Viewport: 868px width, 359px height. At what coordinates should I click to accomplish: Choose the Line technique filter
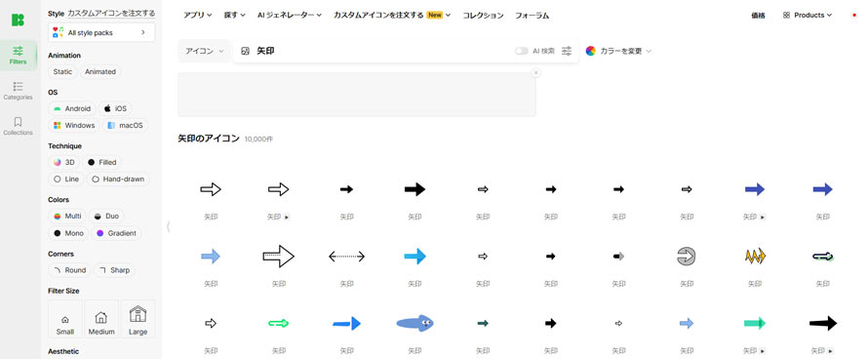point(66,179)
